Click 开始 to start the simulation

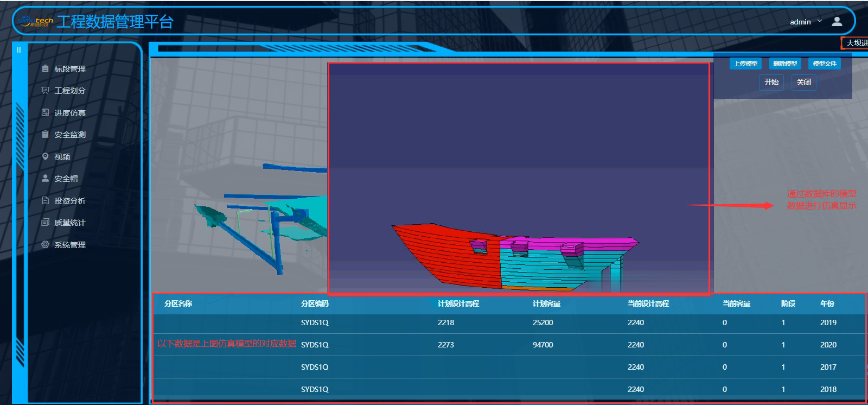pos(771,82)
